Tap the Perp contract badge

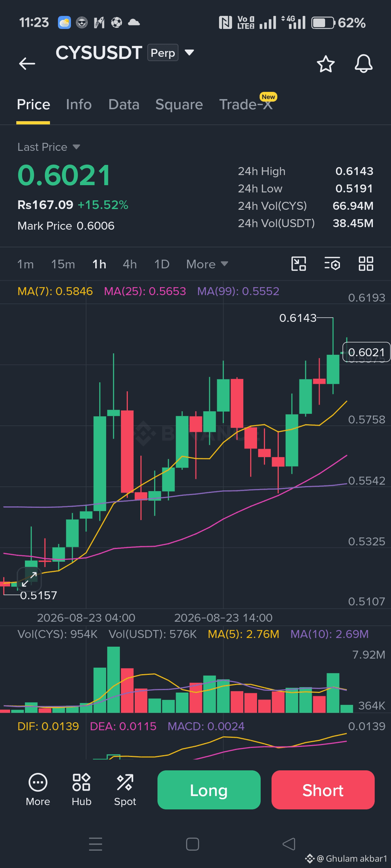pos(163,53)
